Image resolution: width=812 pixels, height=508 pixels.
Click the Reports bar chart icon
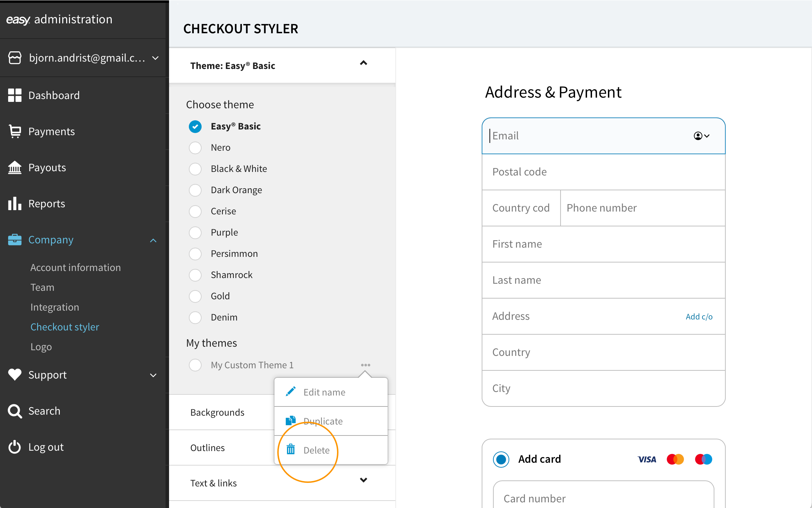click(x=15, y=203)
